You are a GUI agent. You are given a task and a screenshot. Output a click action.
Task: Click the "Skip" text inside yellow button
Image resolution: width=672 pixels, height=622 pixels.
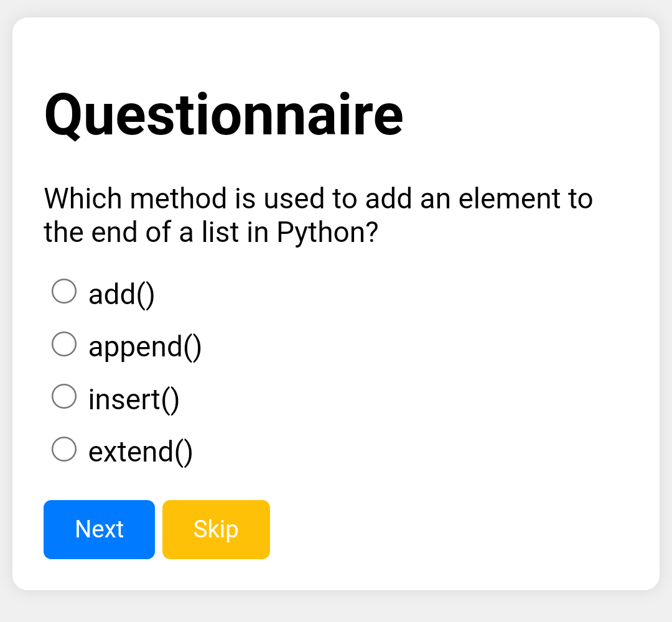tap(216, 529)
